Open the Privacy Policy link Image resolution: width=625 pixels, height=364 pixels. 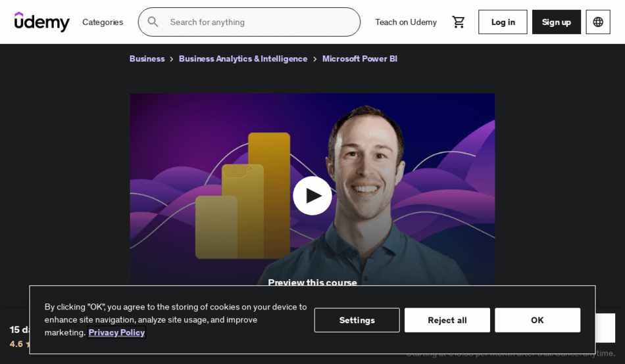117,332
